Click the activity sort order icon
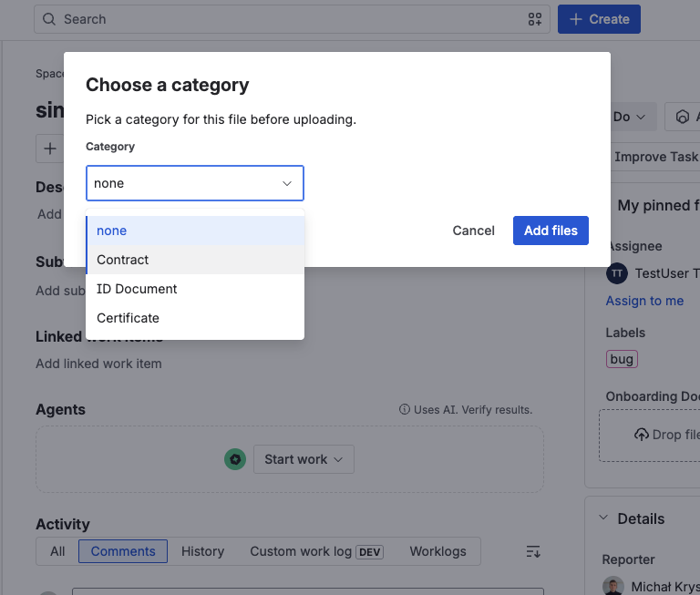This screenshot has height=595, width=700. click(x=533, y=551)
